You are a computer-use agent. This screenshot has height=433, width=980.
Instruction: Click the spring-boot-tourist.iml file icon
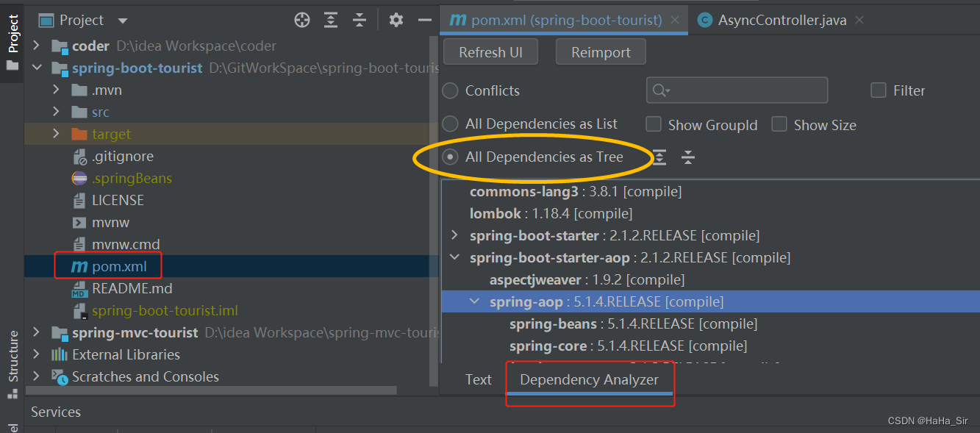tap(79, 310)
